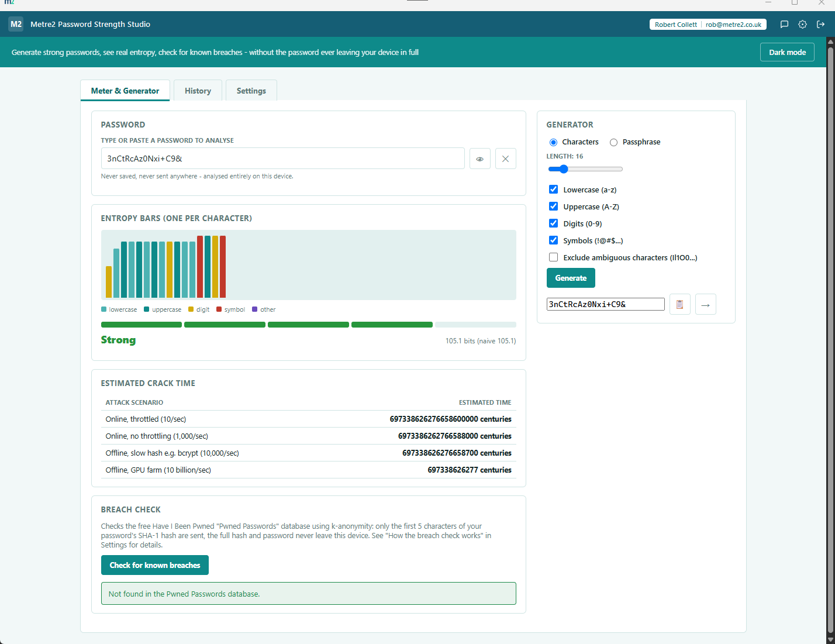The width and height of the screenshot is (835, 644).
Task: Click rob@metre2.co.uk email text
Action: click(733, 25)
